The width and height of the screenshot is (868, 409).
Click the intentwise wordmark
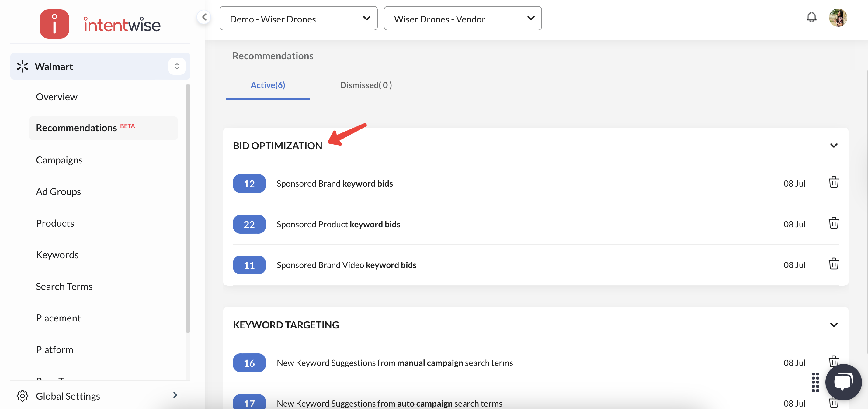pos(122,25)
